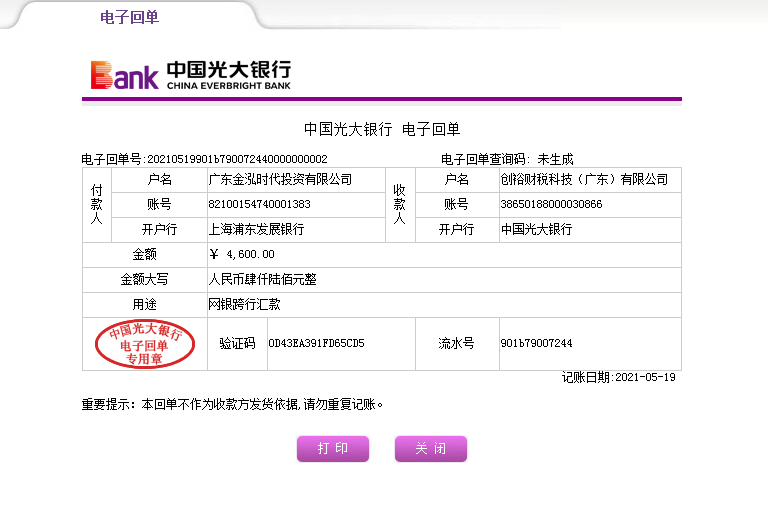Click payee account 38650188000030866
768x513 pixels.
click(x=551, y=204)
